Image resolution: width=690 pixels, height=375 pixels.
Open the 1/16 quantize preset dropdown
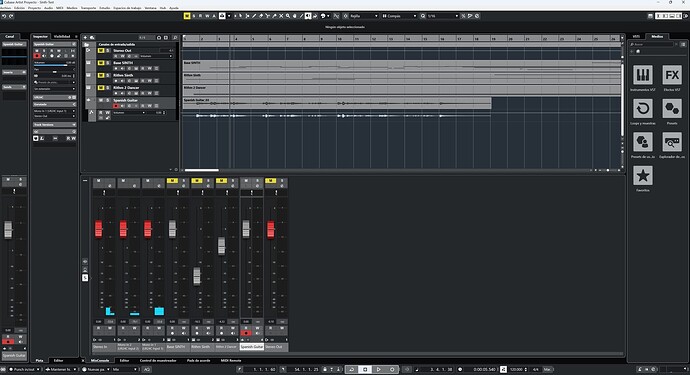443,16
